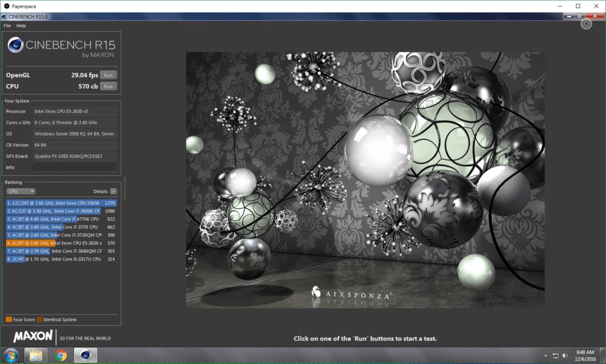Screen dimensions: 606x364
Task: Open the File menu
Action: pos(7,25)
